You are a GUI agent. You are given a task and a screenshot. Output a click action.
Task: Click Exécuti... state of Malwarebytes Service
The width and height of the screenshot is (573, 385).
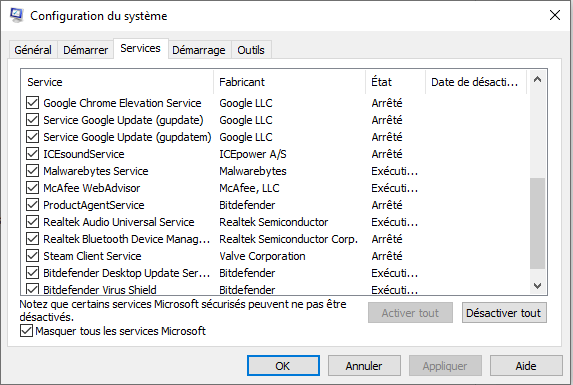pos(395,171)
